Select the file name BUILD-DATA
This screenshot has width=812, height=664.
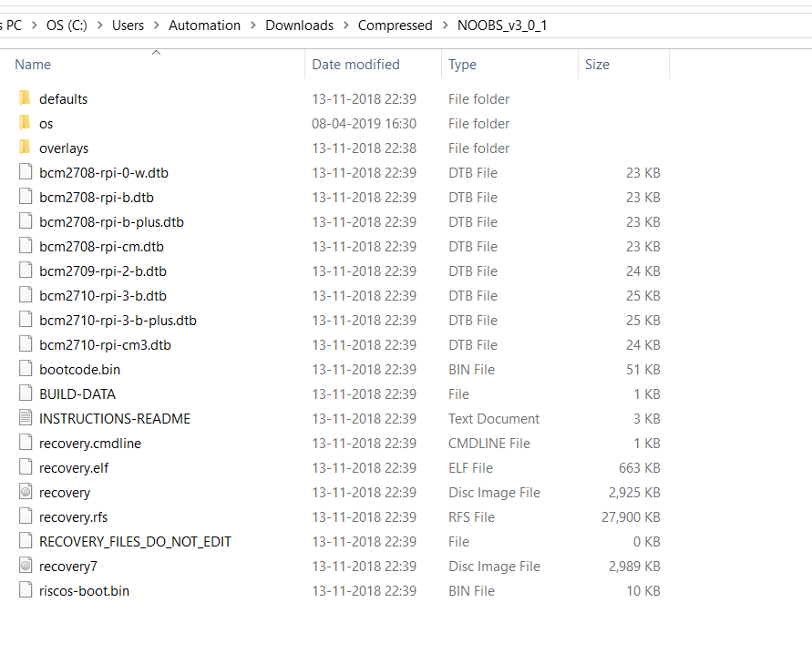coord(77,393)
